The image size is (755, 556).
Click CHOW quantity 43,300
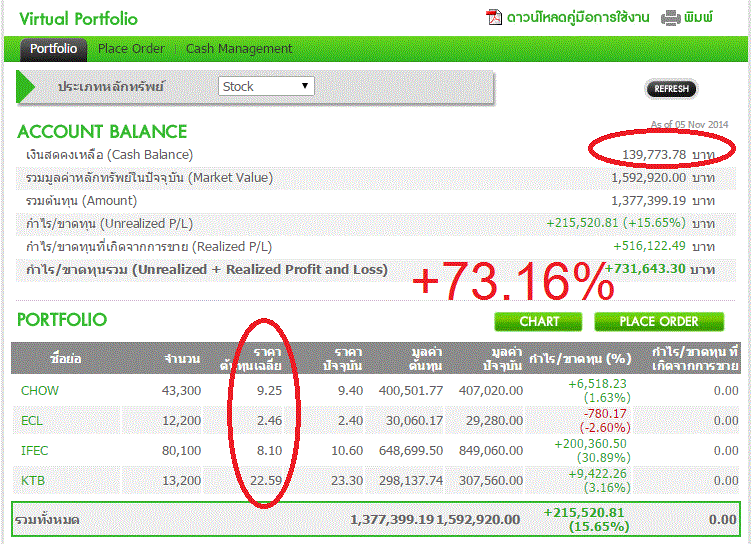point(181,390)
